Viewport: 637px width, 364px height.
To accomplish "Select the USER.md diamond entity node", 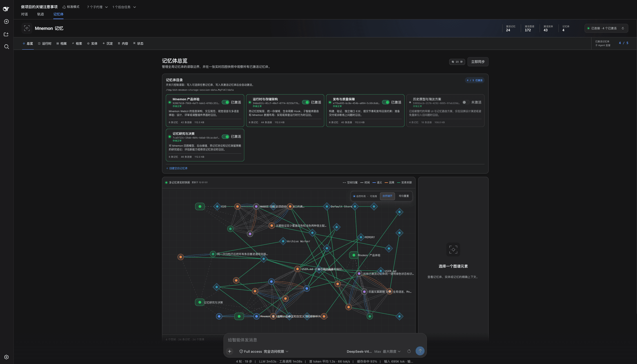I will point(381,271).
